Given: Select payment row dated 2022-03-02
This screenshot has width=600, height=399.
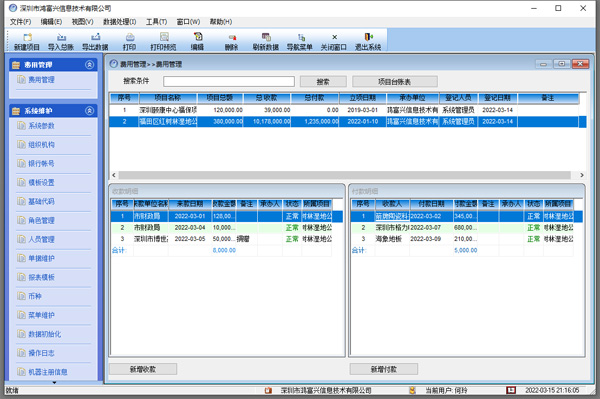Looking at the screenshot, I should pos(467,216).
